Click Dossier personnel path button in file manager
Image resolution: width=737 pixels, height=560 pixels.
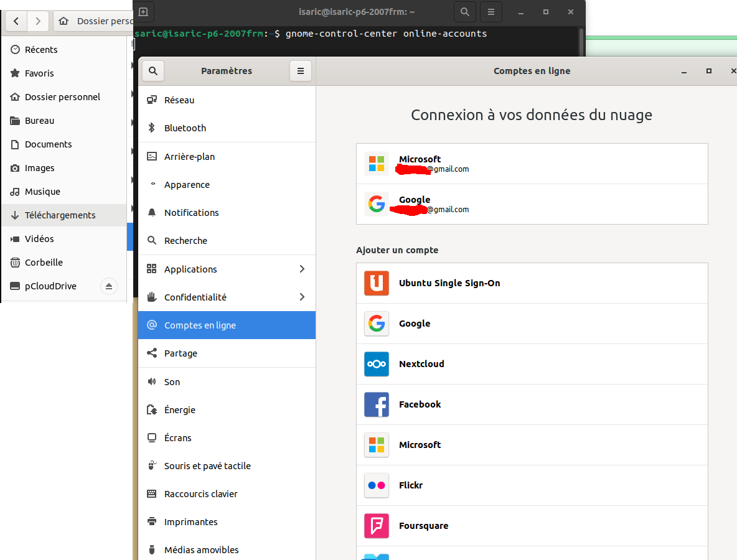coord(94,21)
